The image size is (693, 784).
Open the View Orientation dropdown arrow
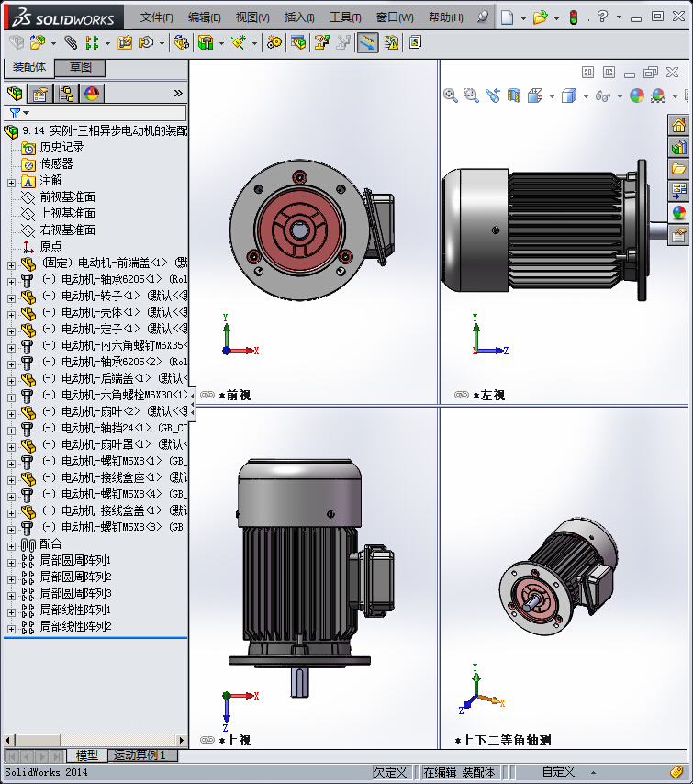coord(552,96)
